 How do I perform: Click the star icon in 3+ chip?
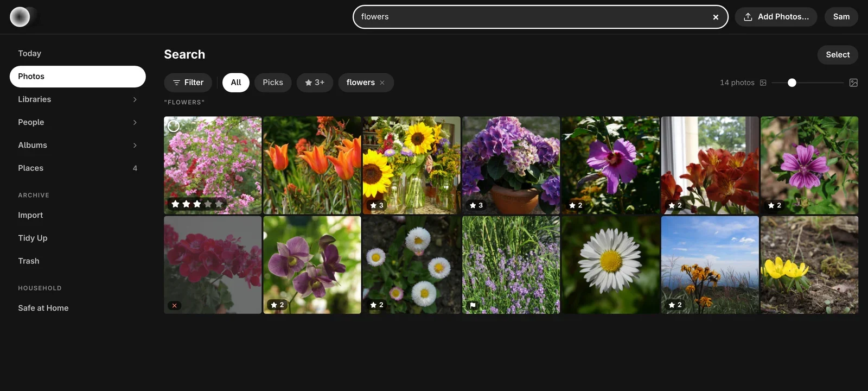308,83
